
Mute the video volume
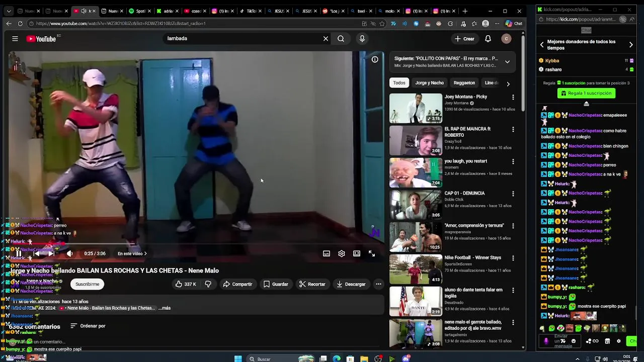click(x=69, y=253)
